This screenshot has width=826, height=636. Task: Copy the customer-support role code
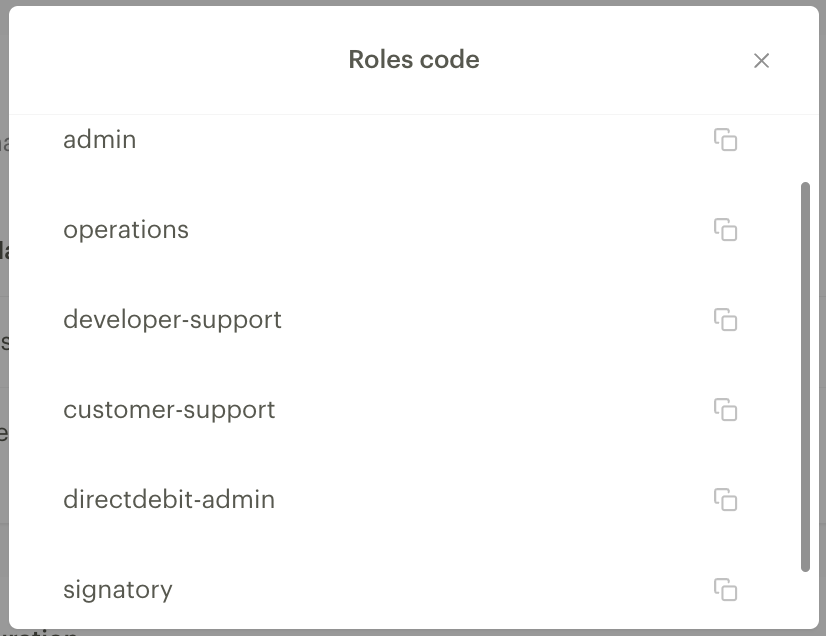pyautogui.click(x=725, y=409)
